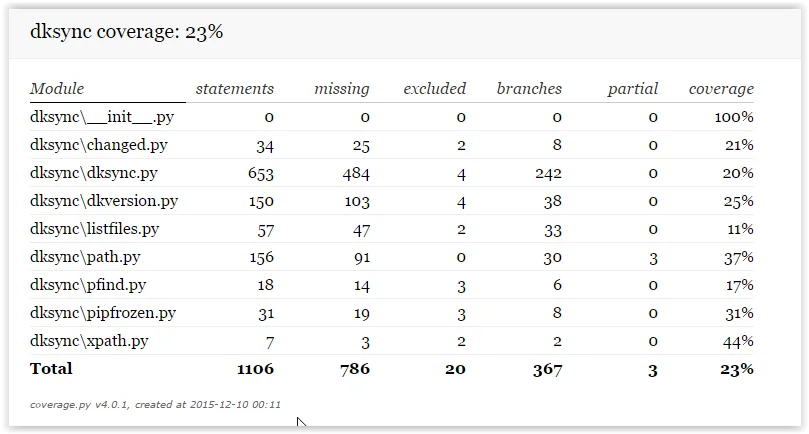The height and width of the screenshot is (434, 809).
Task: Open the dksync\__init__.py module link
Action: pos(102,117)
